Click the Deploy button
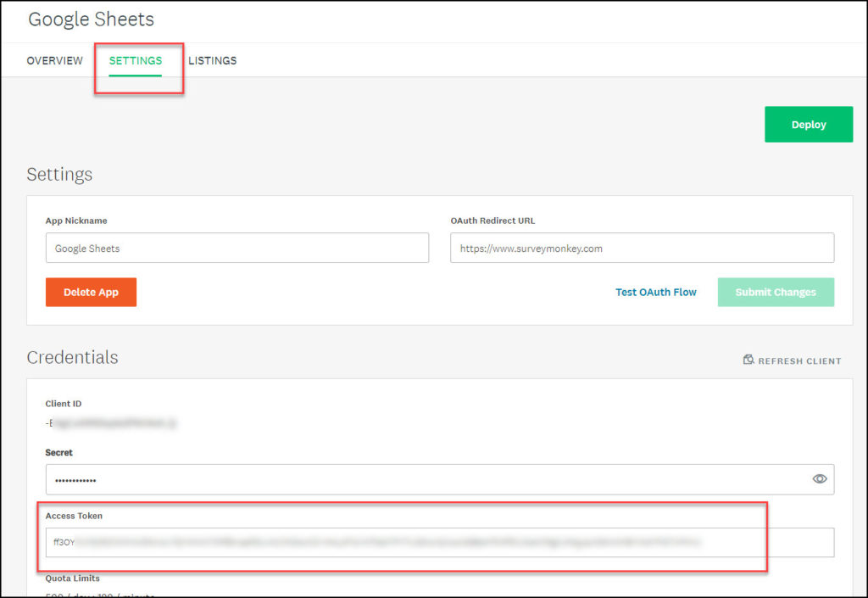The image size is (868, 598). click(x=808, y=124)
